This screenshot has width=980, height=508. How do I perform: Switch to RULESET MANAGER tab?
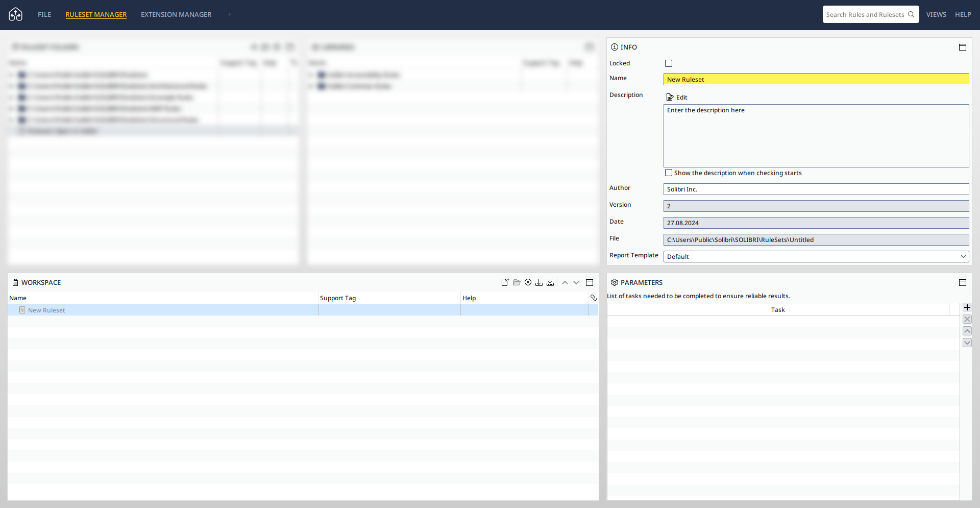point(96,14)
